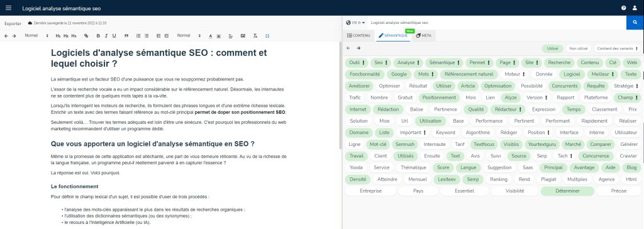Screen dimensions: 644x229
Task: Apply Heading 2 format
Action: click(65, 36)
